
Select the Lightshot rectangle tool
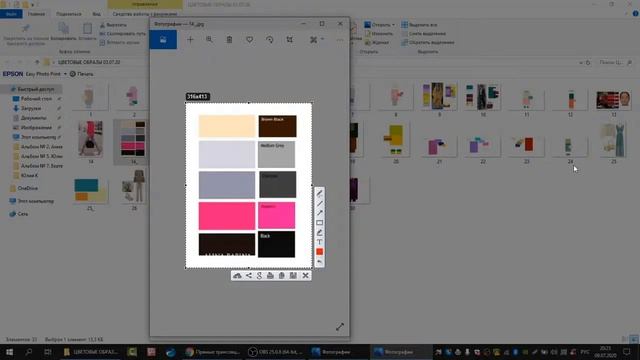(x=320, y=222)
